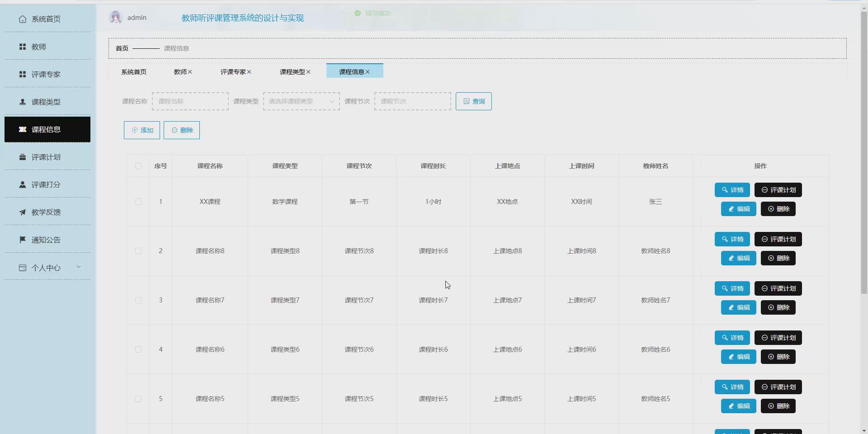Check the row 3 课程名称7 checkbox

pos(138,300)
